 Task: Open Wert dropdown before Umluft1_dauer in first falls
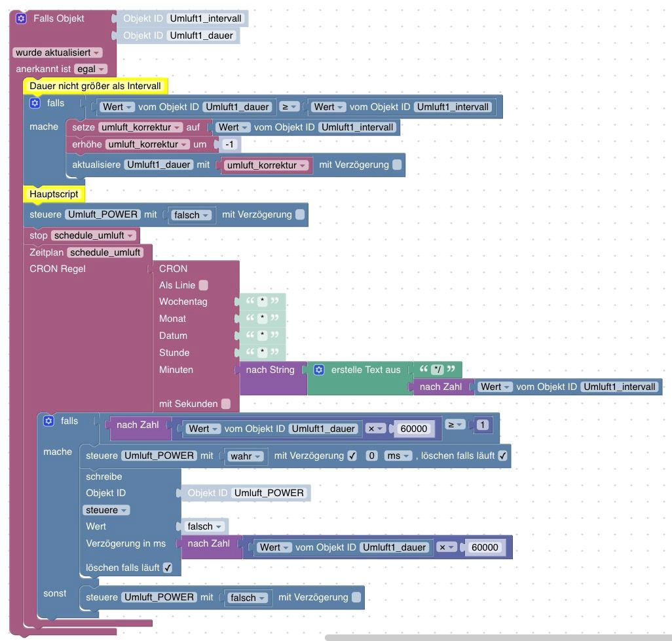tap(117, 107)
